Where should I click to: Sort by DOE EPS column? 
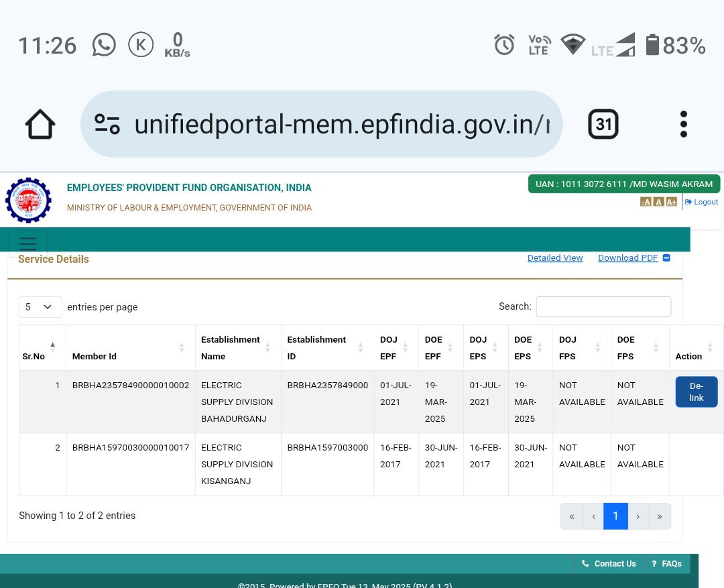530,348
